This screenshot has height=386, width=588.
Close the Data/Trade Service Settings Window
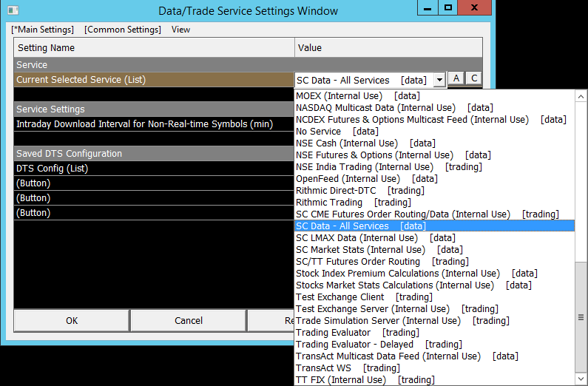tap(474, 8)
